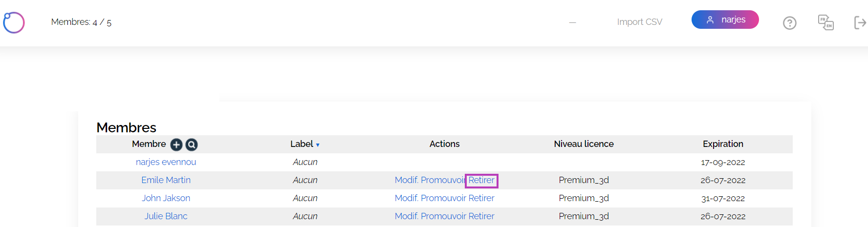Open the help question mark icon
This screenshot has height=227, width=868.
pos(790,23)
